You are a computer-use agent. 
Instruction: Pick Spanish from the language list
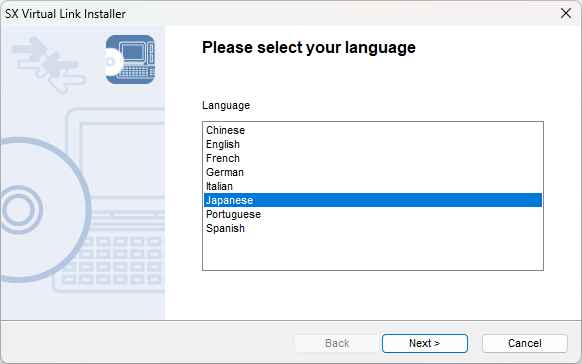point(373,229)
